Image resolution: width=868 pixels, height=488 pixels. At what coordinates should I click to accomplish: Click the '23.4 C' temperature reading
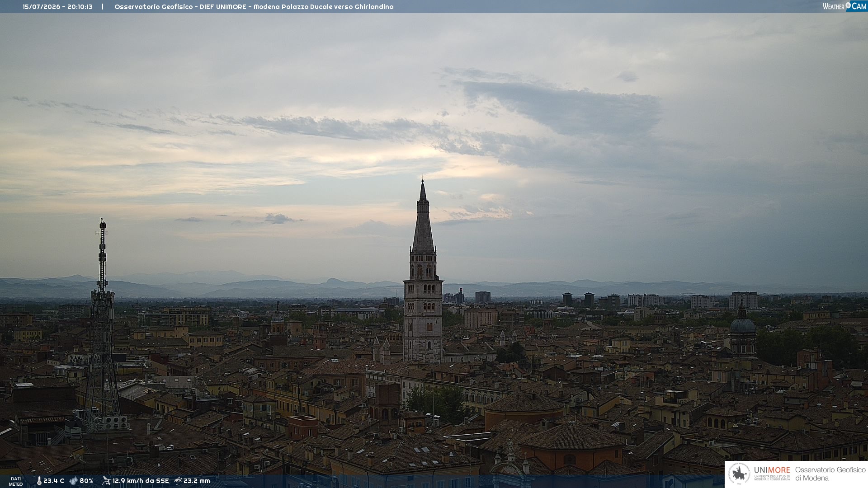54,481
